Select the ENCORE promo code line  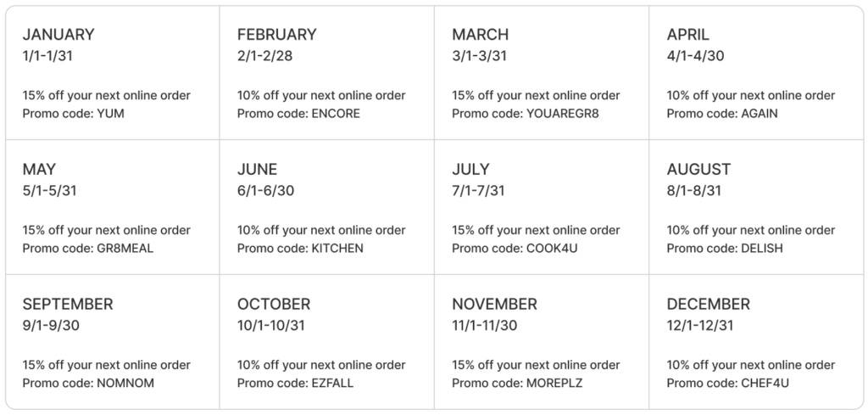tap(298, 114)
